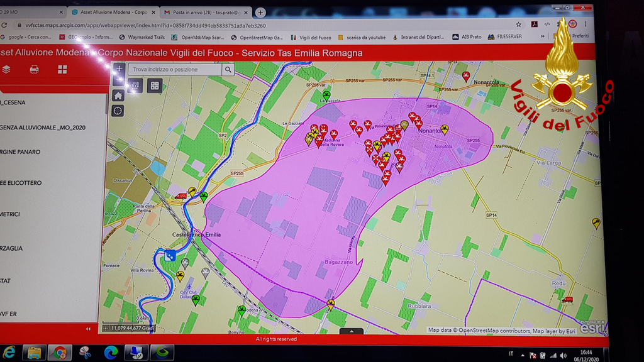Open 'Vigili del Fuoco' bookmark
Image resolution: width=644 pixels, height=362 pixels.
(x=311, y=37)
